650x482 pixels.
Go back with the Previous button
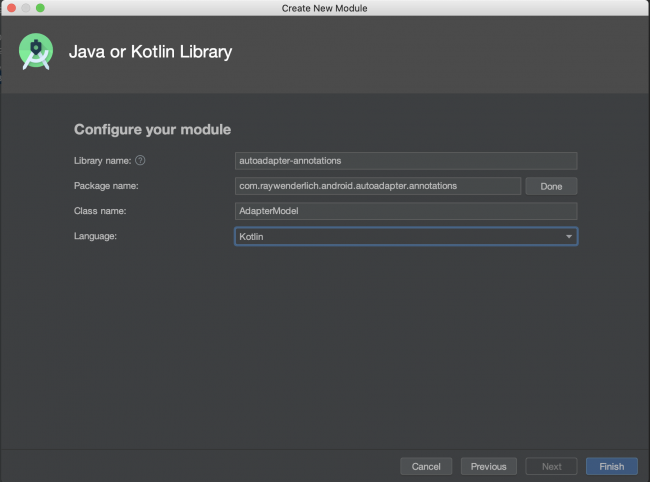point(488,466)
